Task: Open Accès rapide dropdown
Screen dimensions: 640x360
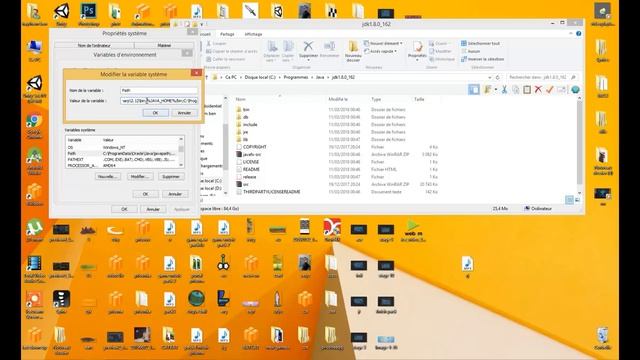Action: [x=380, y=51]
